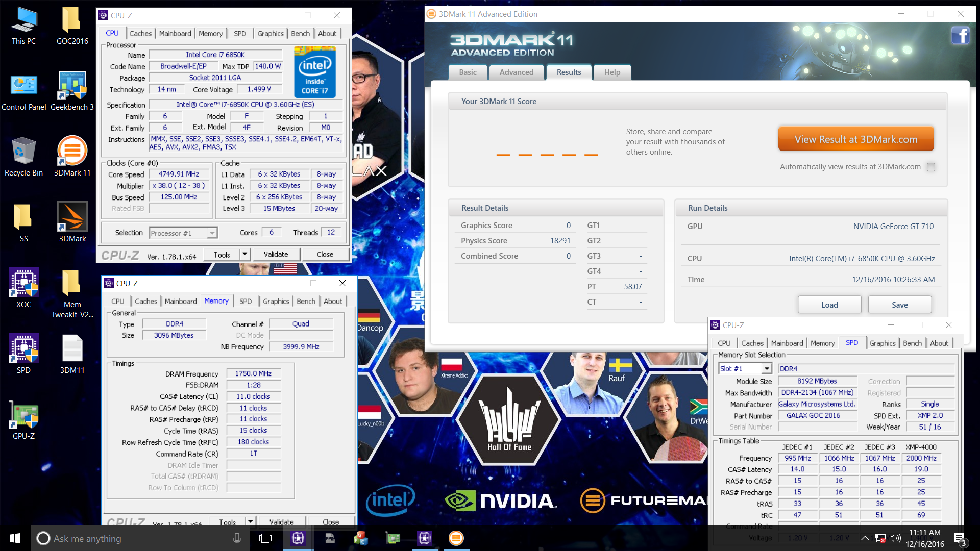
Task: Switch to Caches tab in top CPU-Z
Action: (x=140, y=33)
